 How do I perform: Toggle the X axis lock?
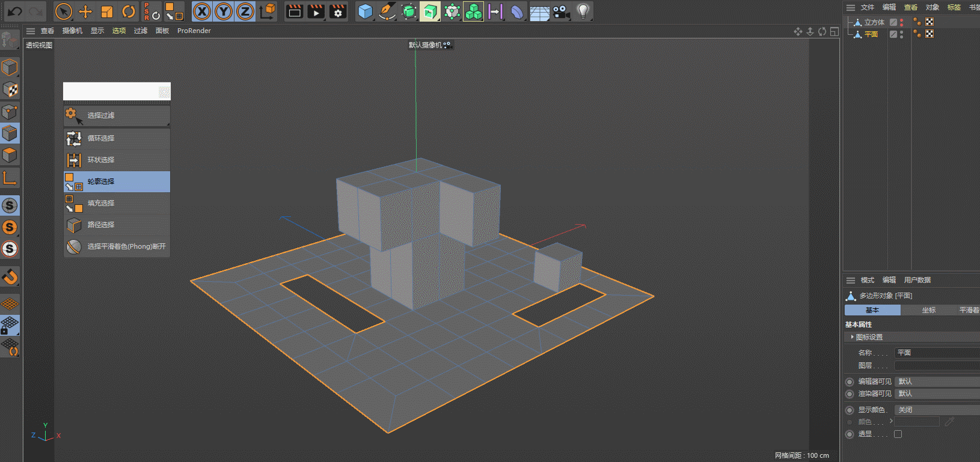[x=202, y=11]
